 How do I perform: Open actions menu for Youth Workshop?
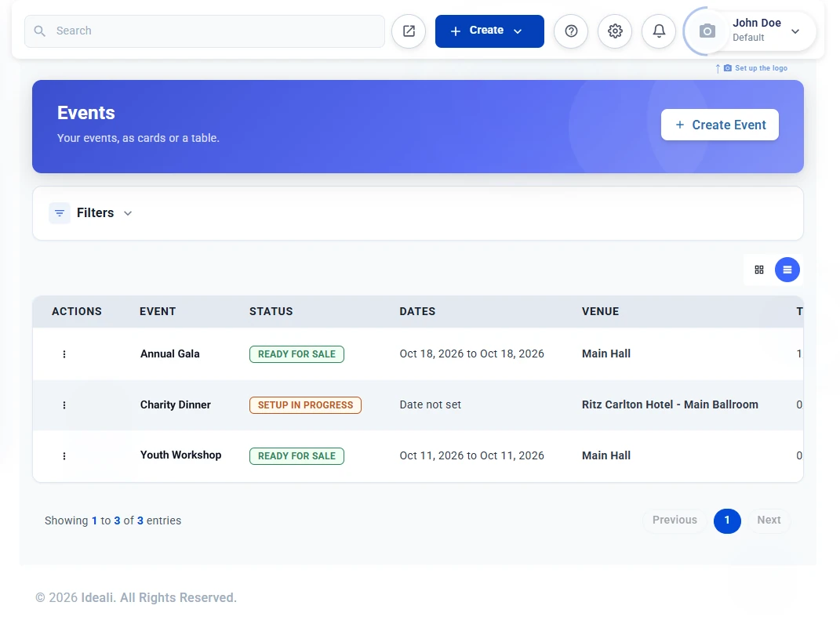(x=64, y=456)
